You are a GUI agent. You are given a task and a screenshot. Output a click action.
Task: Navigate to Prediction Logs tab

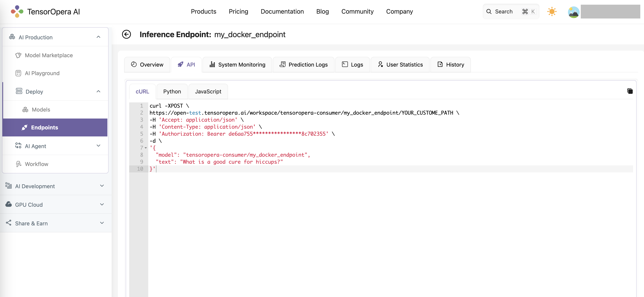click(x=304, y=64)
